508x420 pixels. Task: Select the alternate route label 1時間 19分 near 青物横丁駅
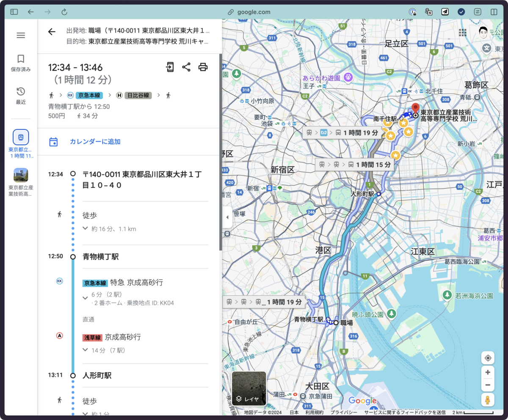[265, 302]
